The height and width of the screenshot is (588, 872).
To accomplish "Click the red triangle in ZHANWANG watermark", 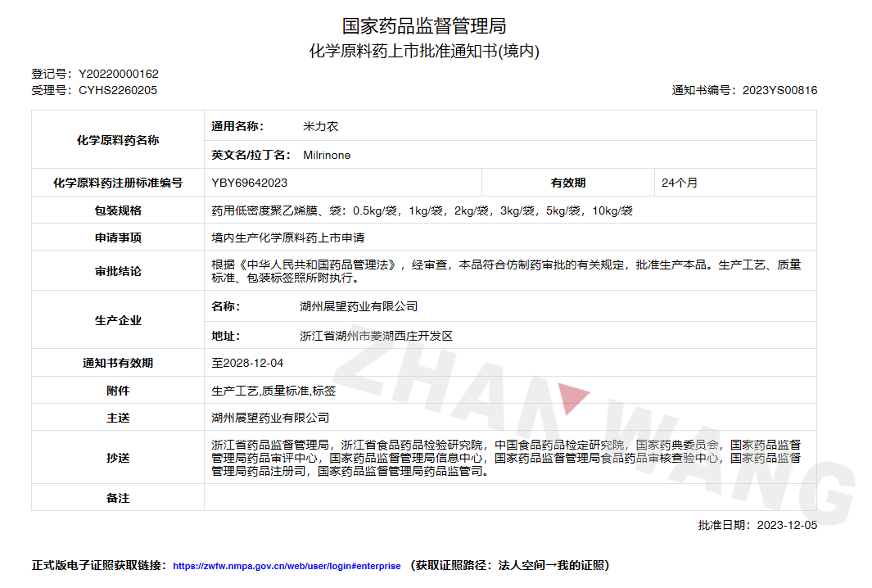I will click(x=573, y=398).
